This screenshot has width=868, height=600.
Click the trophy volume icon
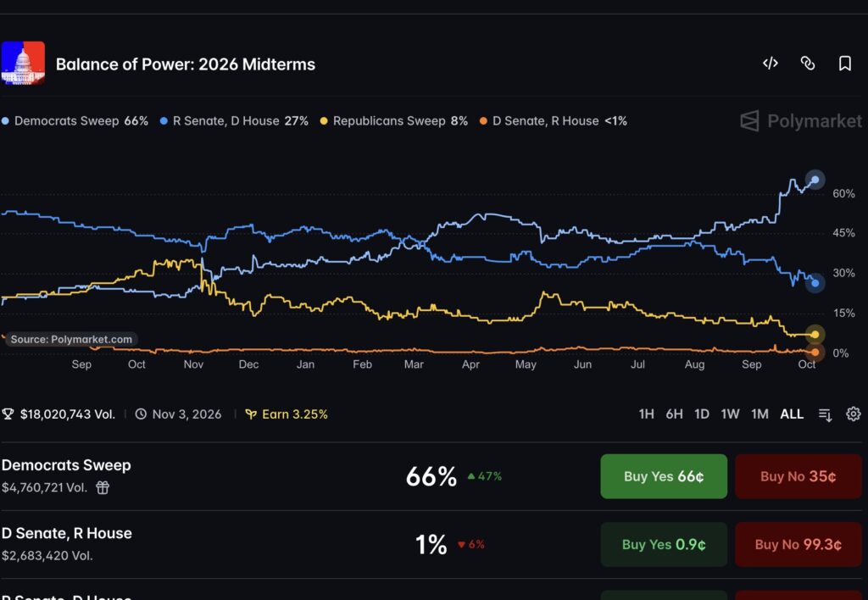[8, 414]
